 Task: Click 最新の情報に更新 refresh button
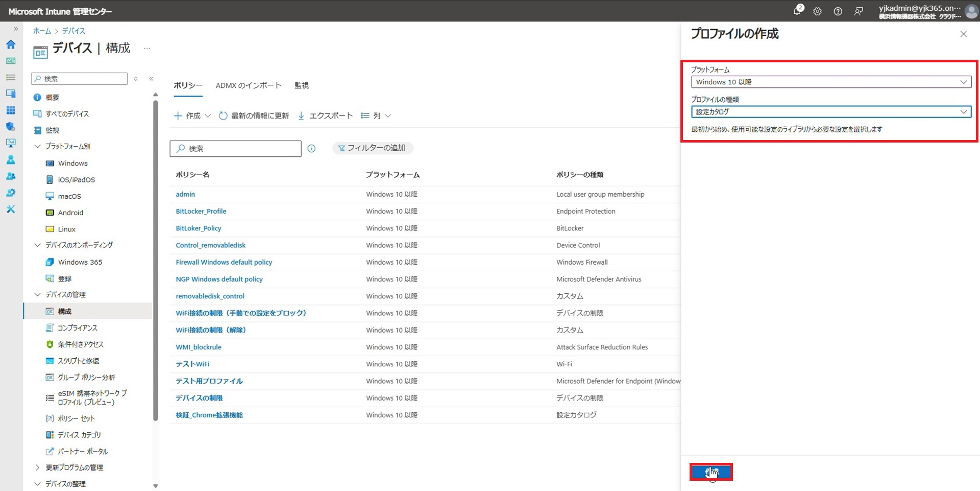click(254, 116)
